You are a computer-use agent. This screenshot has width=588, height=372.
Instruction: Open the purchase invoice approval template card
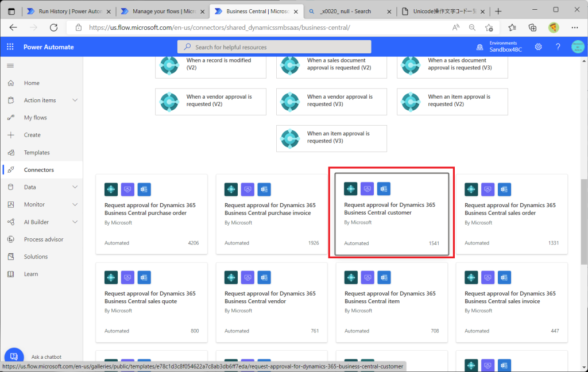click(272, 214)
